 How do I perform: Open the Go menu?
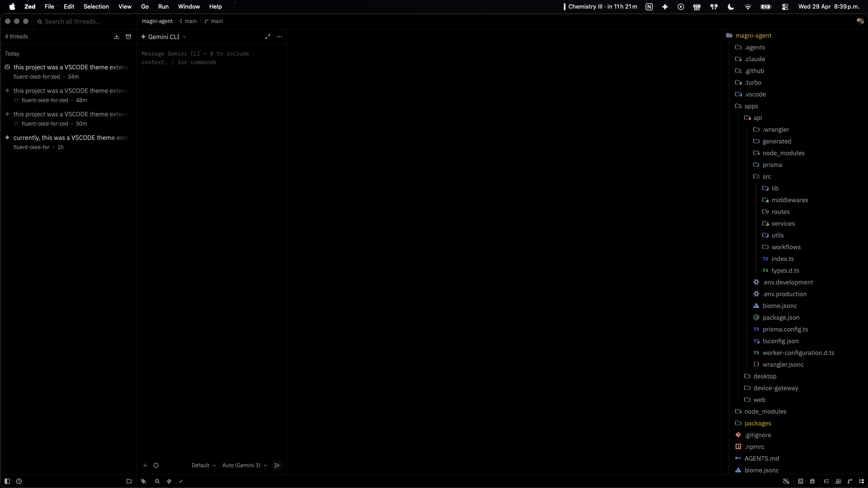click(145, 7)
